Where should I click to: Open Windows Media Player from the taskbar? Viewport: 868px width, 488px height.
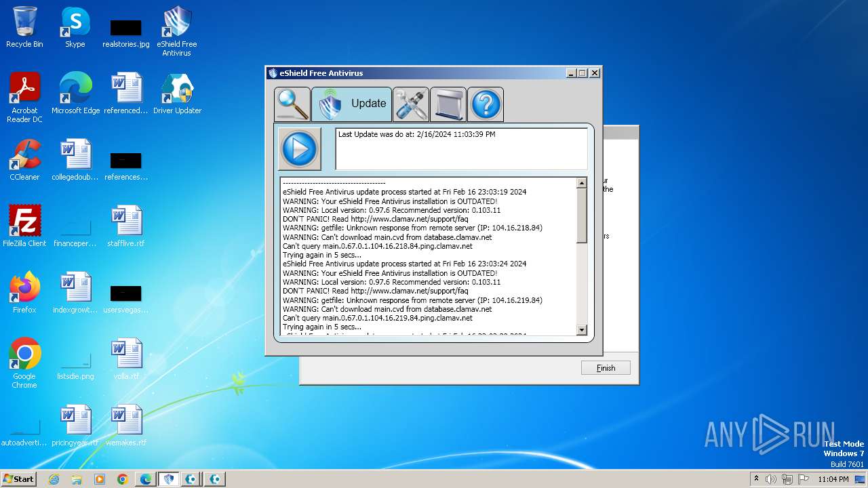coord(100,479)
